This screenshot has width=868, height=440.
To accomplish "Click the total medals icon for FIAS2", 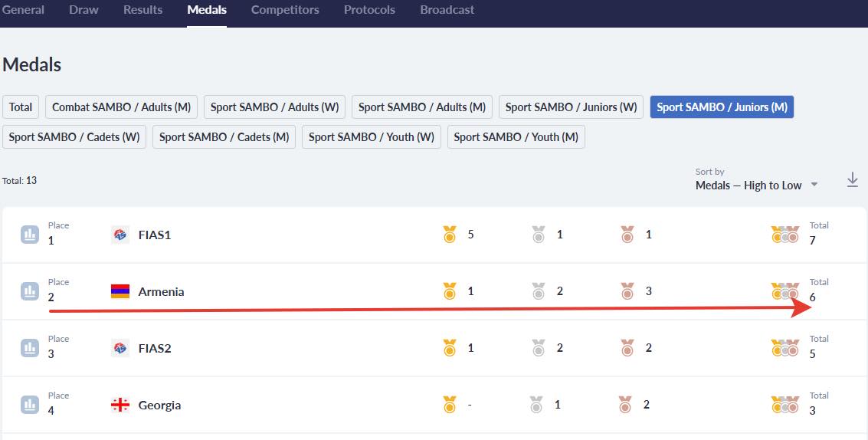I will pyautogui.click(x=785, y=348).
